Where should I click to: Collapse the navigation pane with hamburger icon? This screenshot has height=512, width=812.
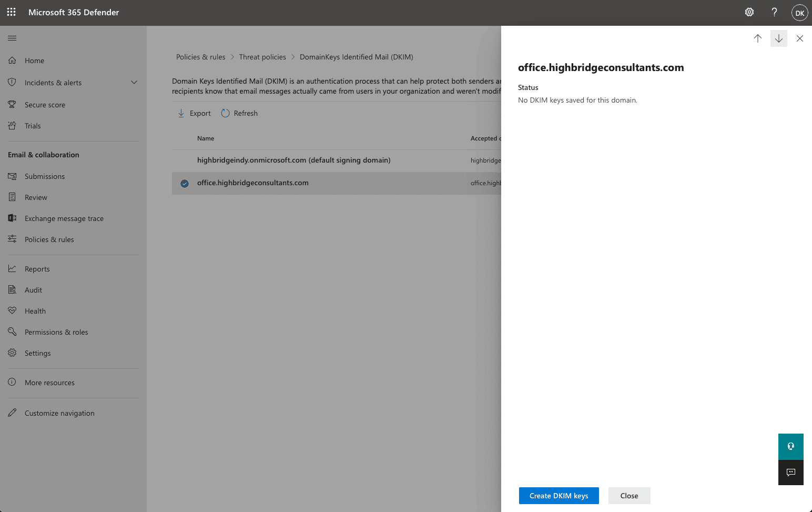tap(12, 38)
